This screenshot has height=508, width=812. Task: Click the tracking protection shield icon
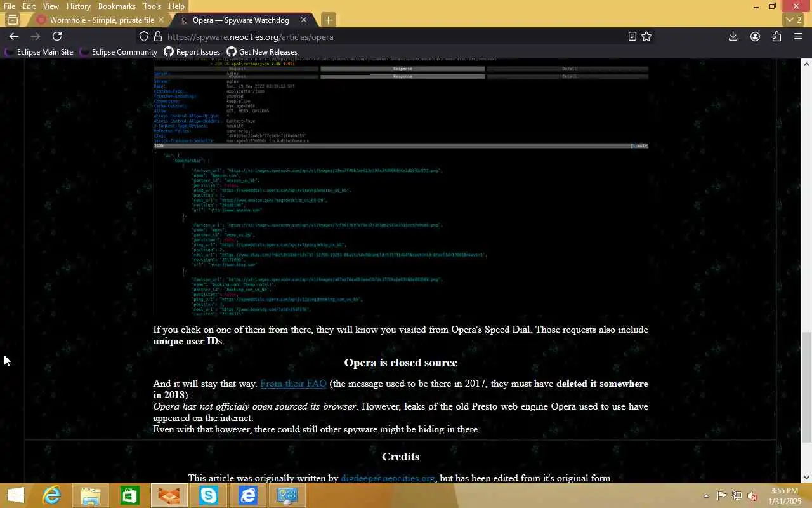click(x=144, y=37)
